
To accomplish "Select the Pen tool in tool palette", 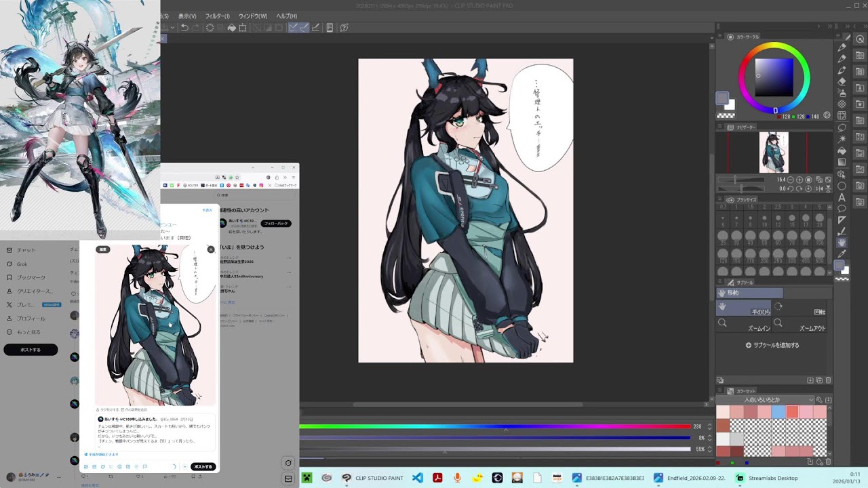I will click(842, 47).
